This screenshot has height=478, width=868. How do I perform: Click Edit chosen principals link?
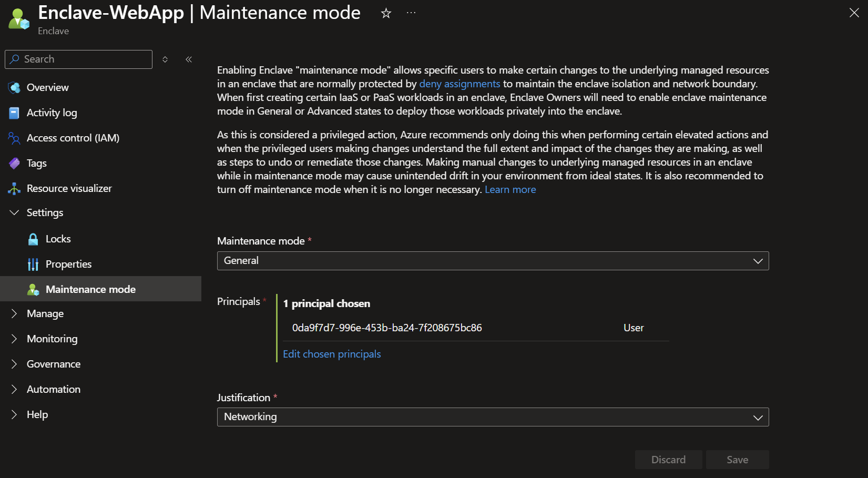332,354
